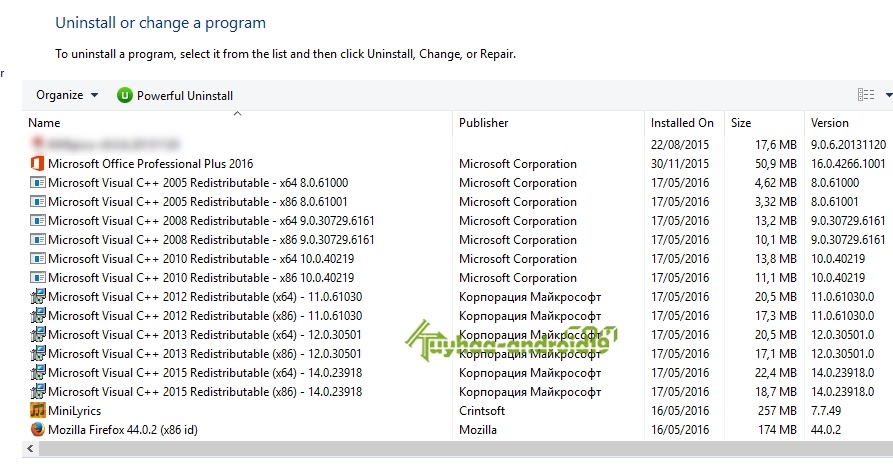Select Visual C++ 2008 Redistributable x86 entry
The image size is (893, 469).
click(x=211, y=240)
